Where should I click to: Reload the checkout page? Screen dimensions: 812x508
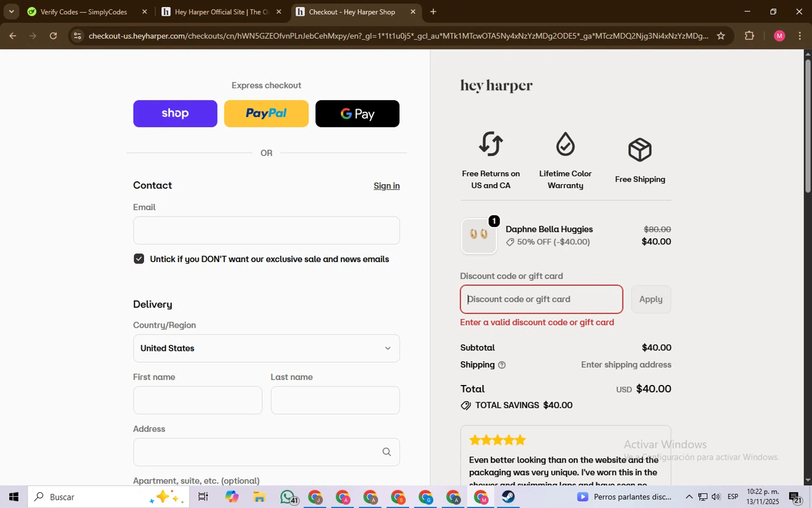(53, 36)
